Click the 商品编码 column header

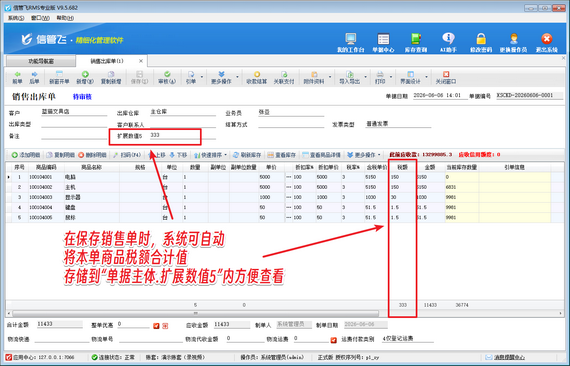(x=46, y=167)
